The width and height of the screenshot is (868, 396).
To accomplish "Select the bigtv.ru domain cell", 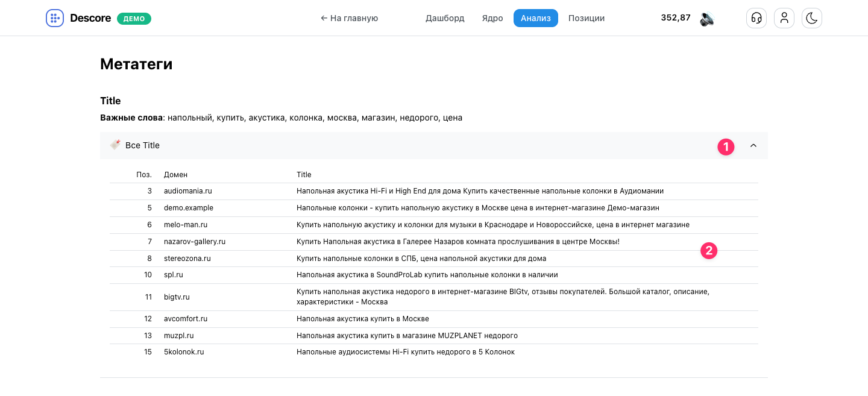I will pyautogui.click(x=177, y=297).
